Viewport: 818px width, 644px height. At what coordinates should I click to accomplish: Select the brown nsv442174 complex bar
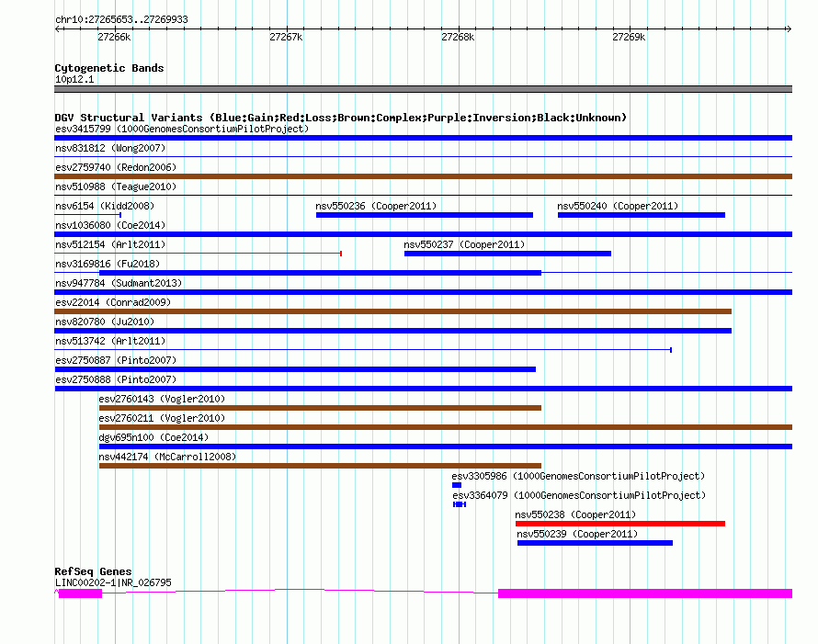coord(321,466)
